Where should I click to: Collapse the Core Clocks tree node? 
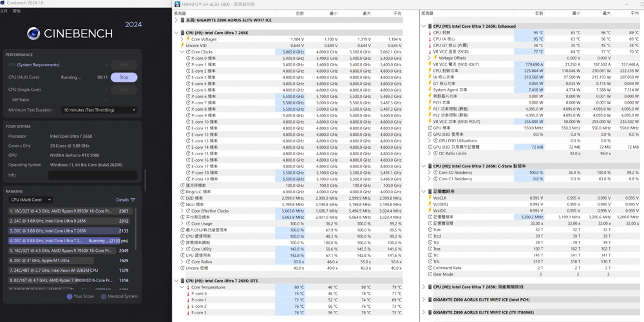click(x=182, y=52)
